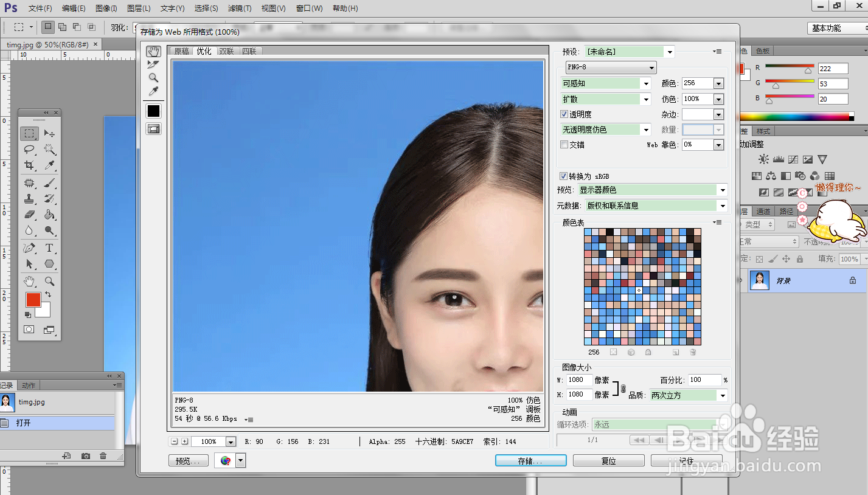Select the Hand tool in the save dialog
Screen dimensions: 868x495
pos(153,51)
